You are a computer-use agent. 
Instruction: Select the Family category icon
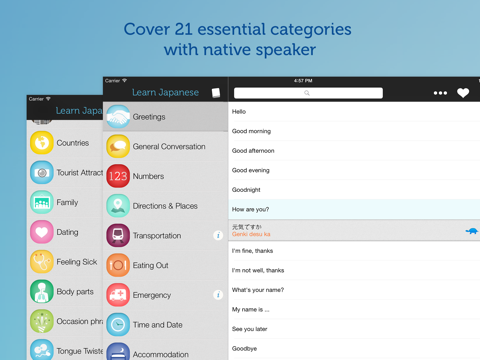(x=42, y=202)
